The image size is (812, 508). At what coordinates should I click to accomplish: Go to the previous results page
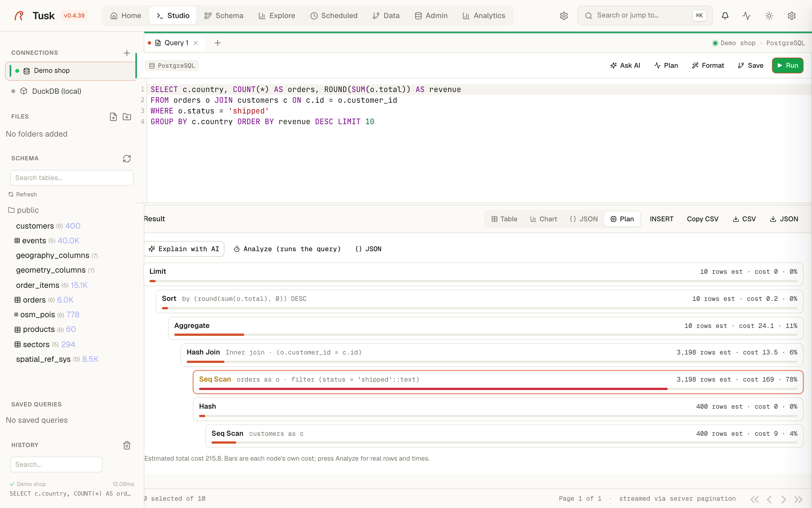(x=769, y=499)
